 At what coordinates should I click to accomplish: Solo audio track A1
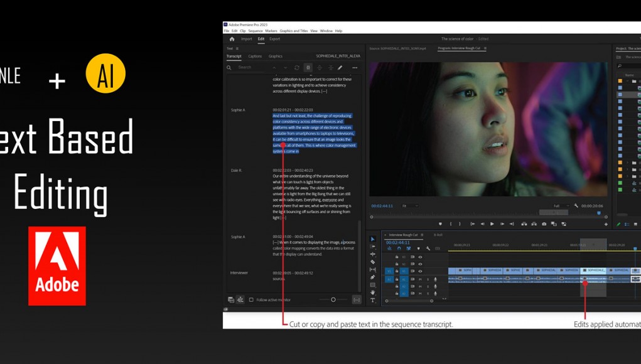(428, 279)
